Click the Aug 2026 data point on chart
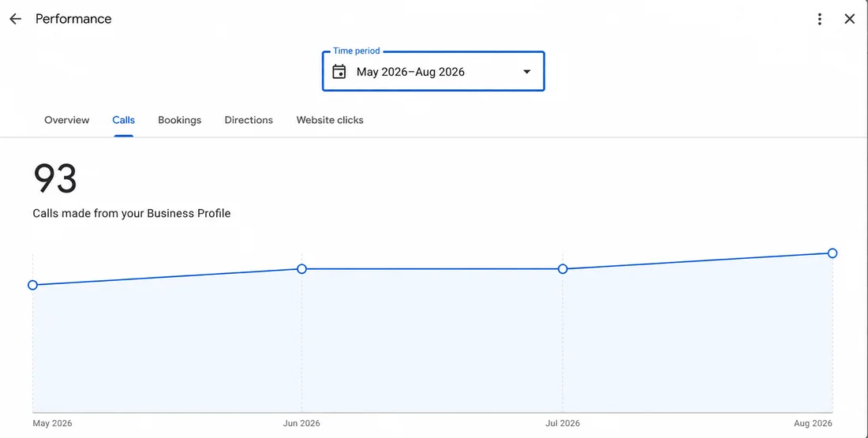Viewport: 868px width, 438px height. click(832, 253)
